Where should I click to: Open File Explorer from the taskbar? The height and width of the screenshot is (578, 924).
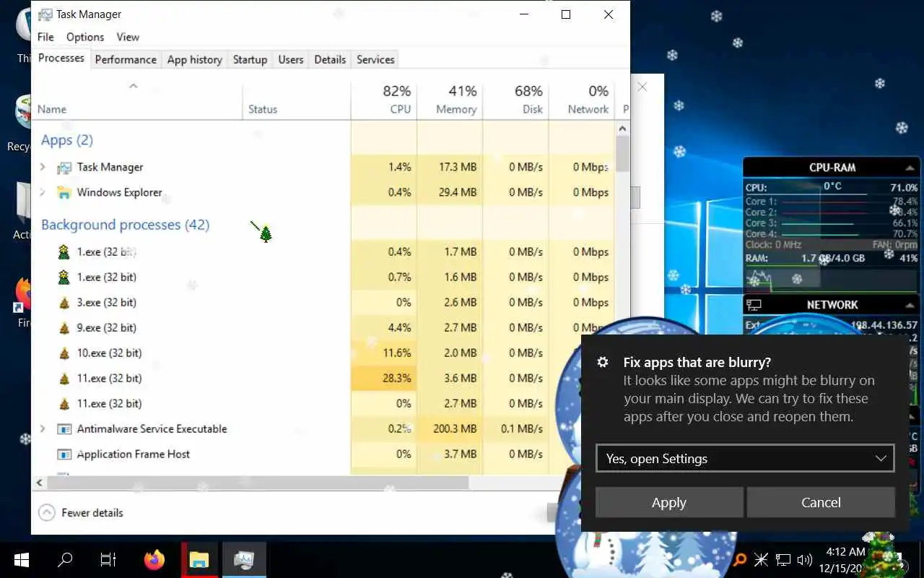[199, 560]
